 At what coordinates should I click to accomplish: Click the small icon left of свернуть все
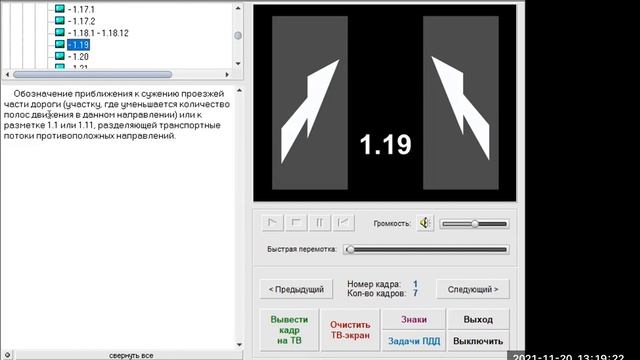tap(7, 355)
